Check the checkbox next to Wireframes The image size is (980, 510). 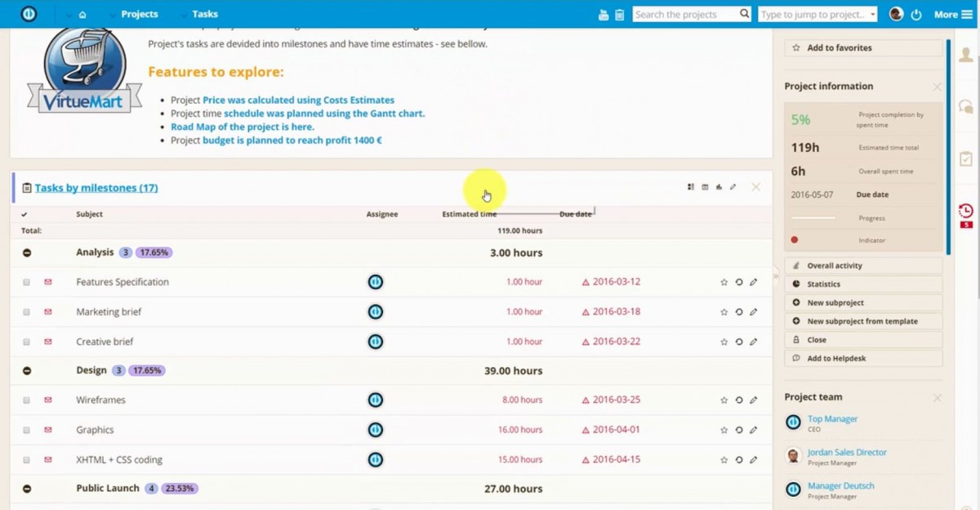(26, 400)
